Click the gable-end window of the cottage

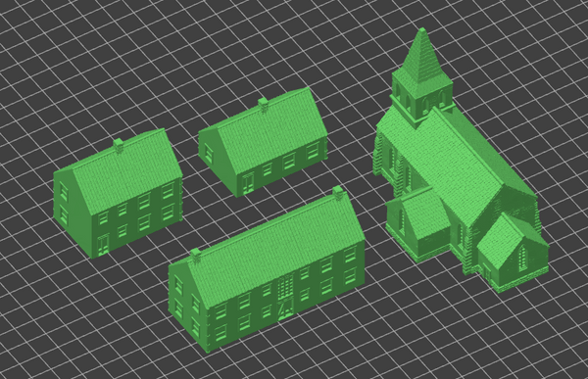pyautogui.click(x=208, y=151)
